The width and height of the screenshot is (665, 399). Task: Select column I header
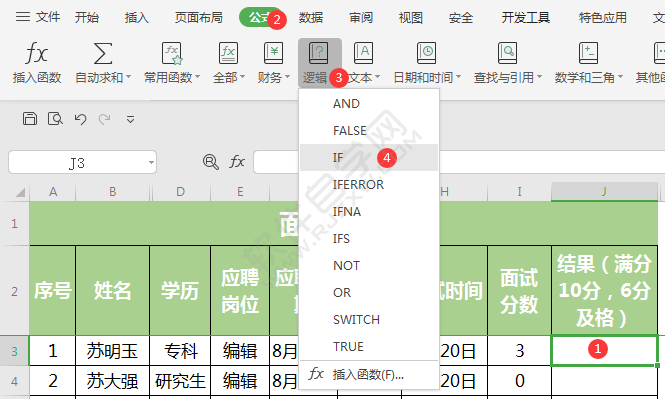pos(519,192)
